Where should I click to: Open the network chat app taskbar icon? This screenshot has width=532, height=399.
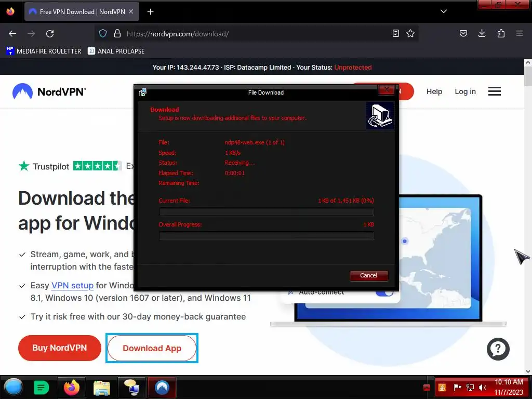(x=131, y=387)
